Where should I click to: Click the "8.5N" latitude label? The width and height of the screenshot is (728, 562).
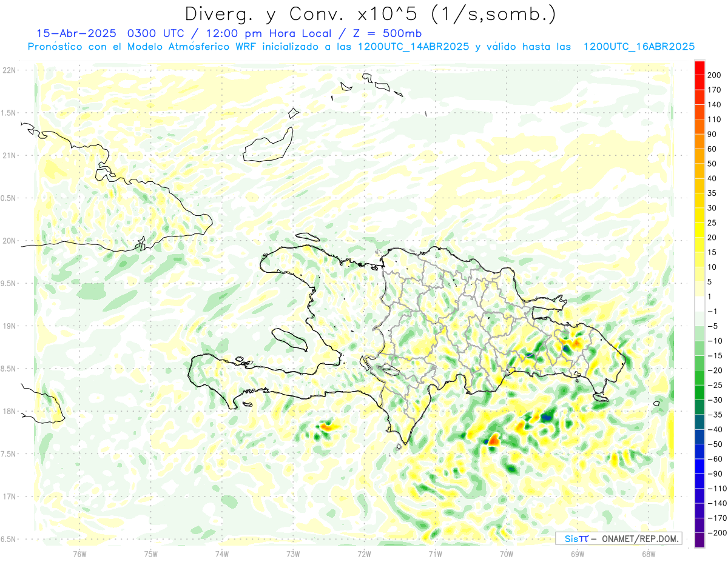point(8,369)
